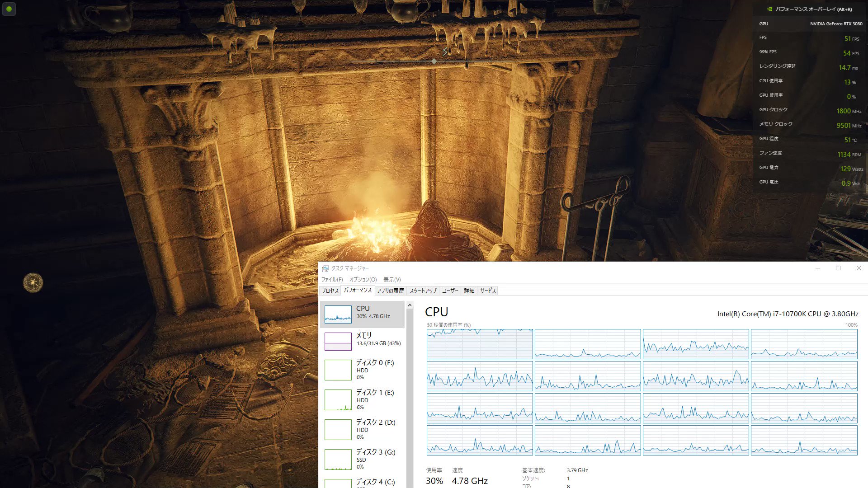Image resolution: width=868 pixels, height=488 pixels.
Task: Click the sidebar scrollbar up arrow
Action: [x=410, y=305]
